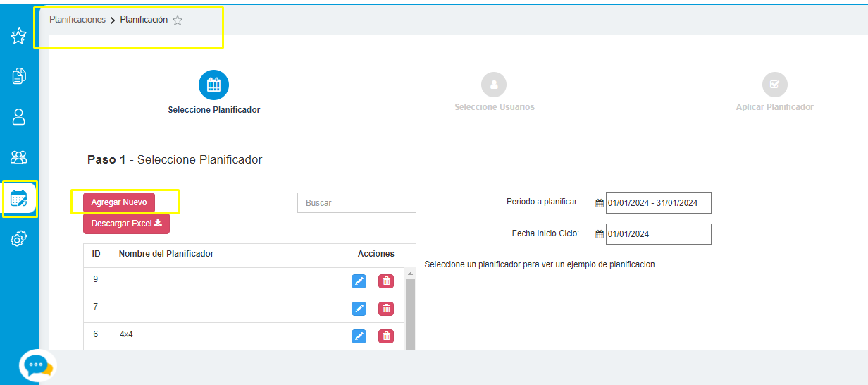Open the favorites star icon in sidebar

(19, 36)
